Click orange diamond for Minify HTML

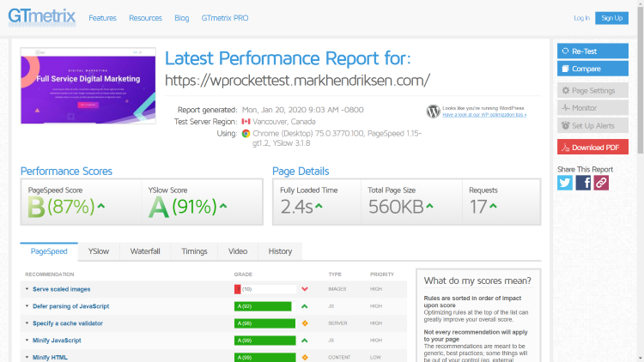click(x=305, y=358)
